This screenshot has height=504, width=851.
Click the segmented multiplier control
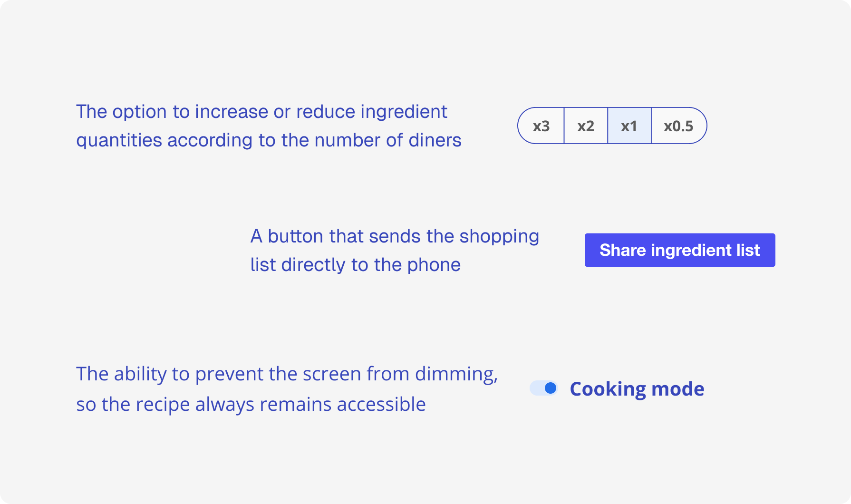coord(611,126)
